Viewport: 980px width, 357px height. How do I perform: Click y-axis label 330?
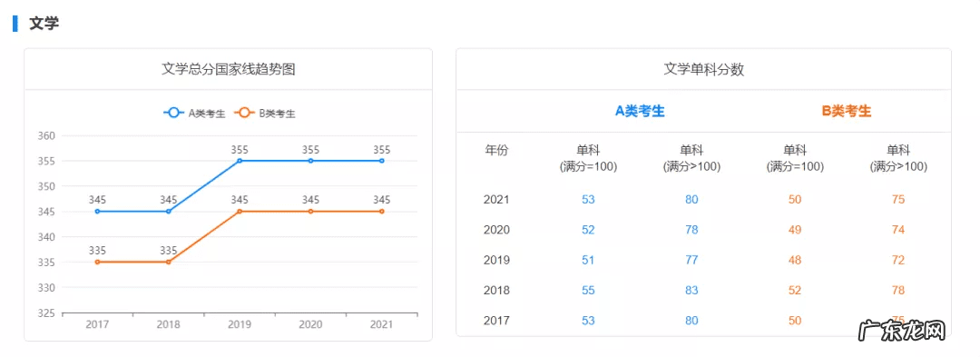click(47, 288)
